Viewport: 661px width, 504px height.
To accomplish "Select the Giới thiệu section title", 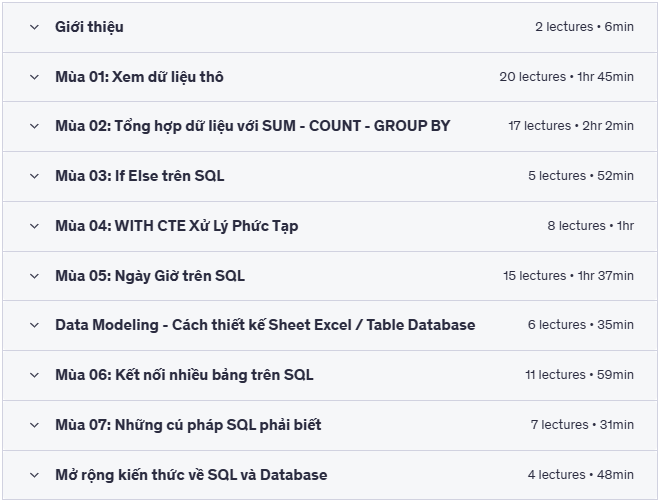I will 89,27.
